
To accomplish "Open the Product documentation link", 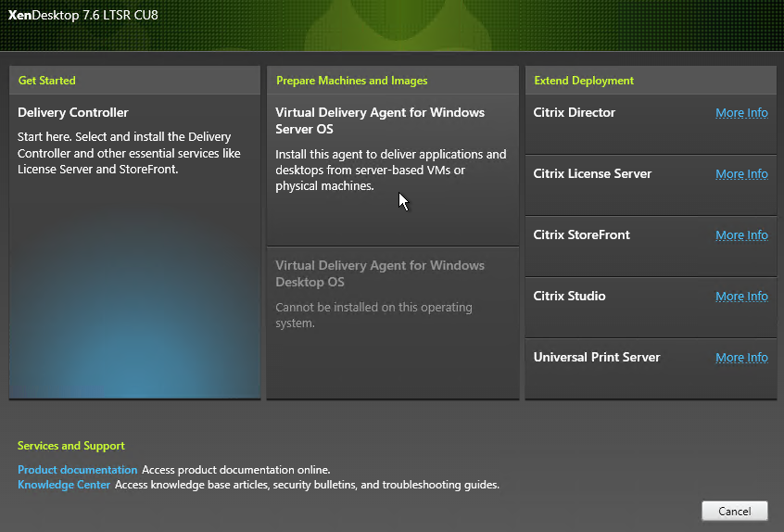I will 78,470.
